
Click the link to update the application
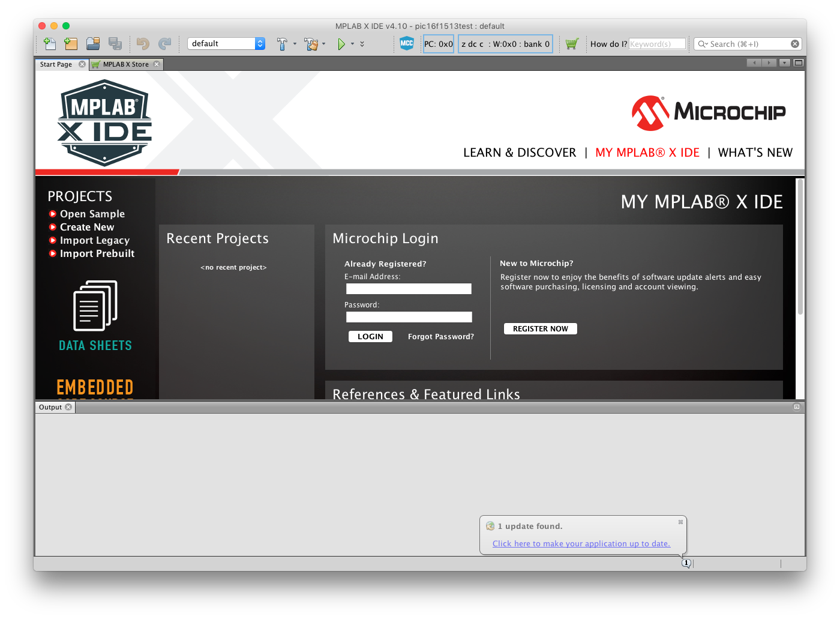pos(581,543)
